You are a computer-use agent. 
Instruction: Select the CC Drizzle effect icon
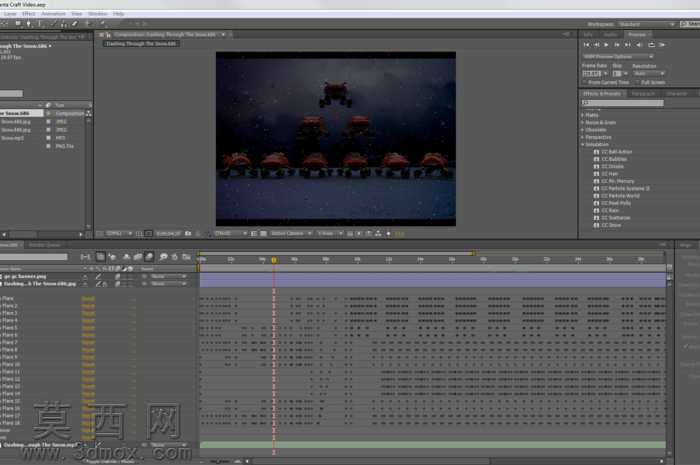(x=596, y=166)
